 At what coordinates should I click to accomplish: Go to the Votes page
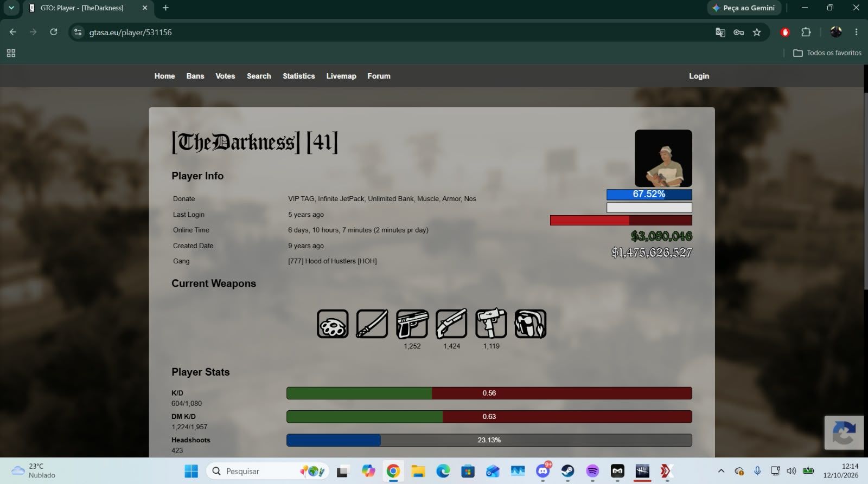pyautogui.click(x=225, y=76)
